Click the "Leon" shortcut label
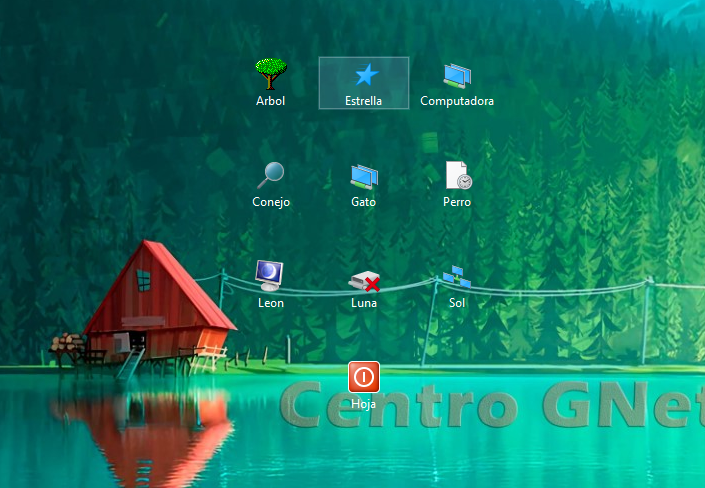 [x=271, y=303]
